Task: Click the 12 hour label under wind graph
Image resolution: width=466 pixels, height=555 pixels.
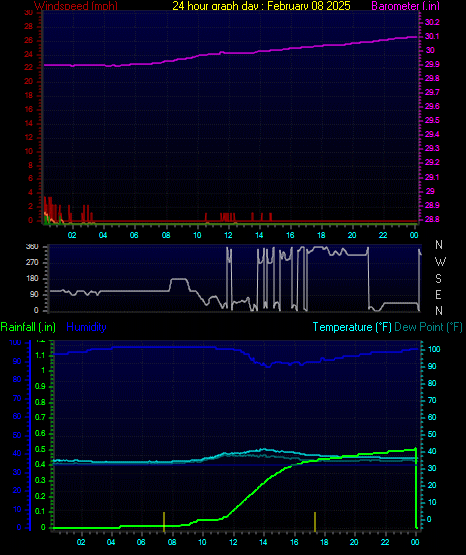Action: tap(228, 235)
